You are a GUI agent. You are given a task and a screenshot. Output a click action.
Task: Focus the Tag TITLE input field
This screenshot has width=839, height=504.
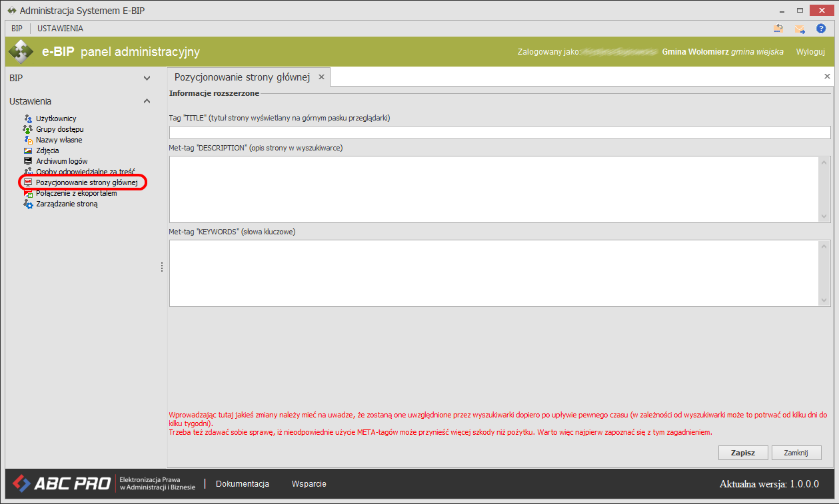500,132
